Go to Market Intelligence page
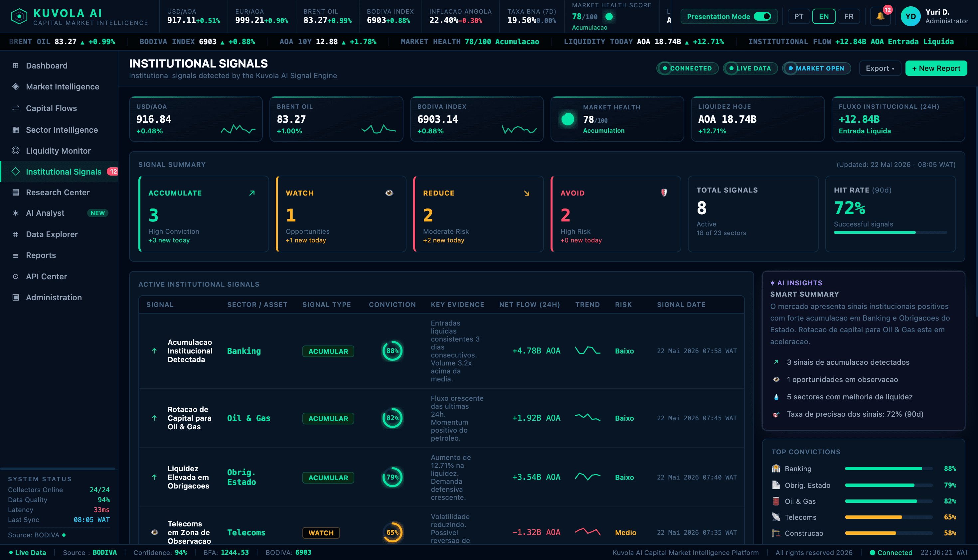 pyautogui.click(x=59, y=86)
